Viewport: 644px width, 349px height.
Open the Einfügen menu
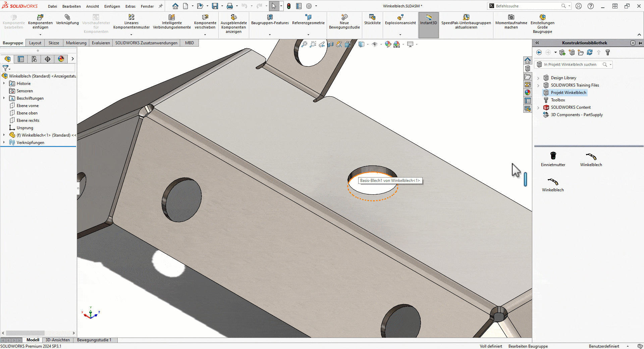pyautogui.click(x=112, y=6)
